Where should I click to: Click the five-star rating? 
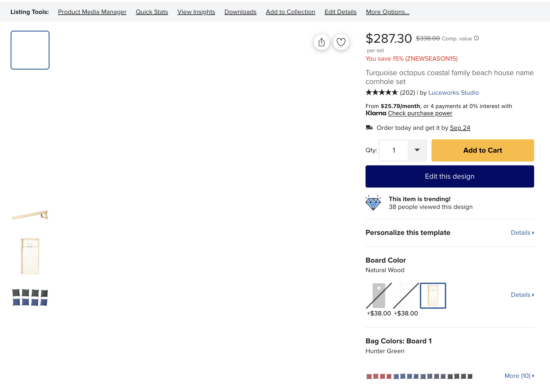pos(381,92)
